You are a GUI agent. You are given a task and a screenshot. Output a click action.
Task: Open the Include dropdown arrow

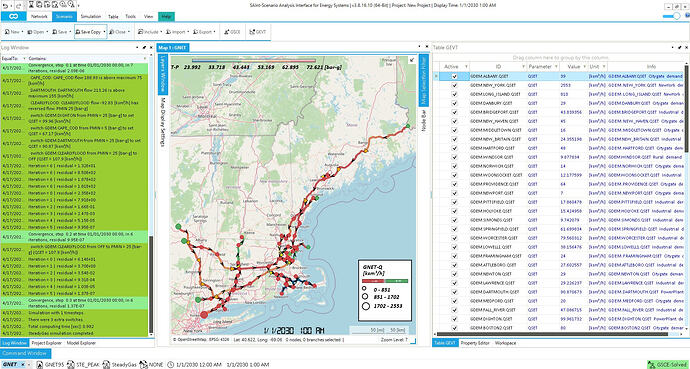point(162,32)
